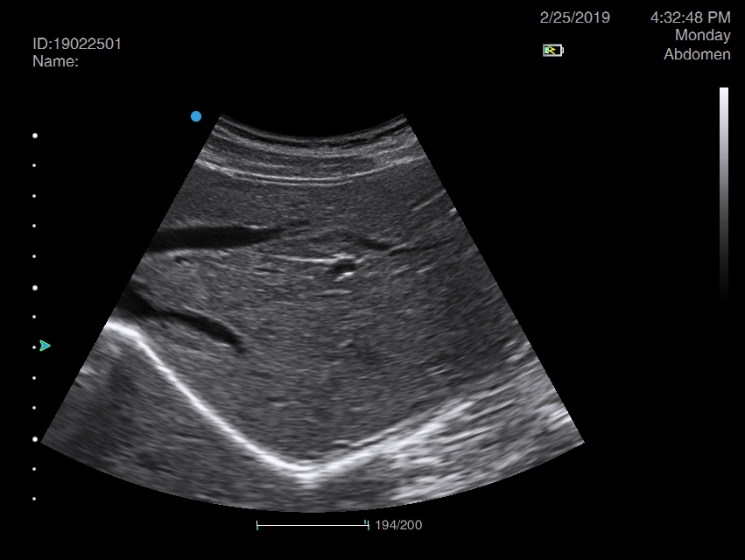
Task: Click the cine loop frame slider
Action: click(x=313, y=525)
